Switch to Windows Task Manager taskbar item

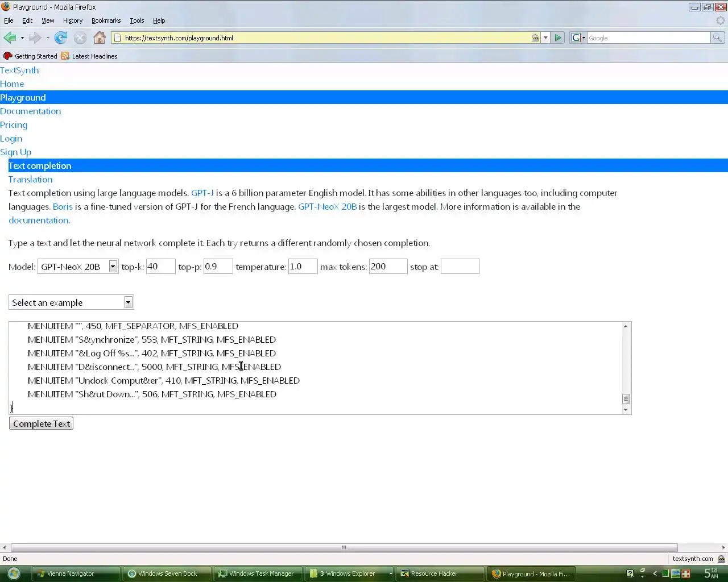258,573
